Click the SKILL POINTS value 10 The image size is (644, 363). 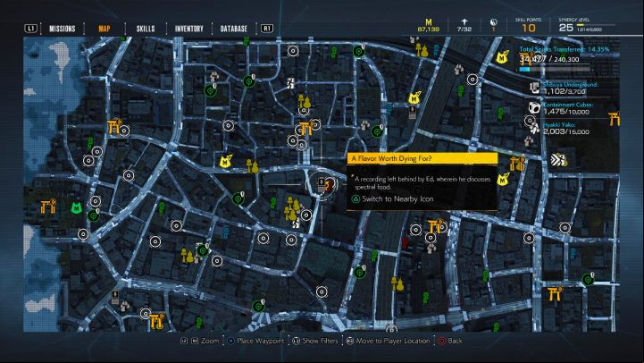(528, 28)
